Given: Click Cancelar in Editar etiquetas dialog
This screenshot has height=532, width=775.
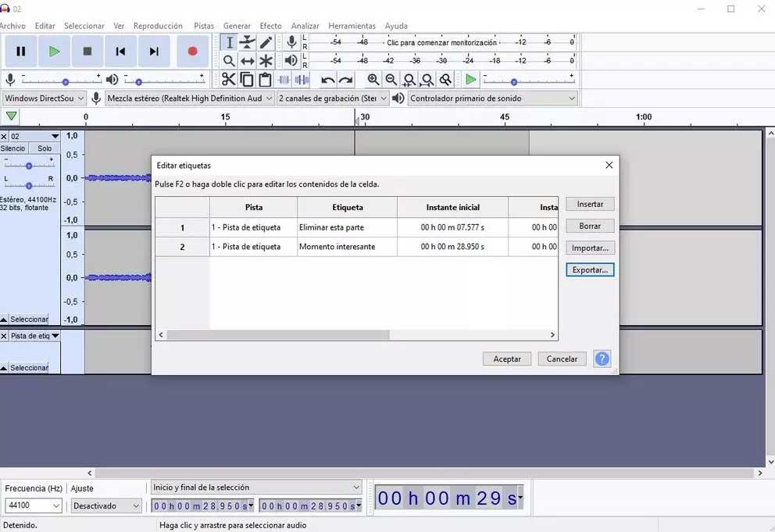Looking at the screenshot, I should (562, 359).
